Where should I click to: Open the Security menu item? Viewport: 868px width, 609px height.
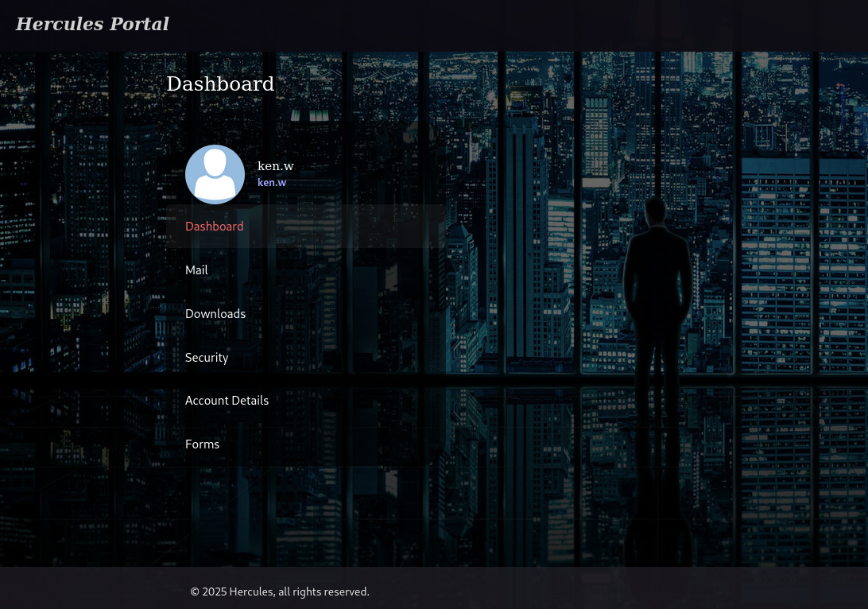tap(207, 358)
